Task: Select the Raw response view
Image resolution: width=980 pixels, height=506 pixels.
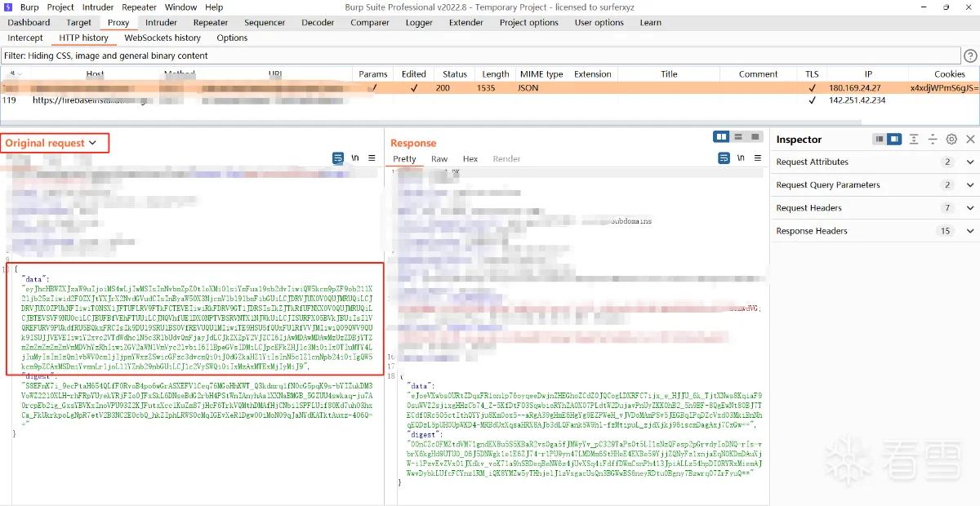Action: point(439,159)
